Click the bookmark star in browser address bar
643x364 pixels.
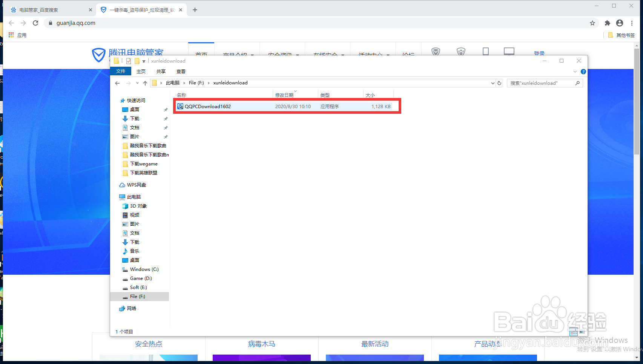(592, 23)
